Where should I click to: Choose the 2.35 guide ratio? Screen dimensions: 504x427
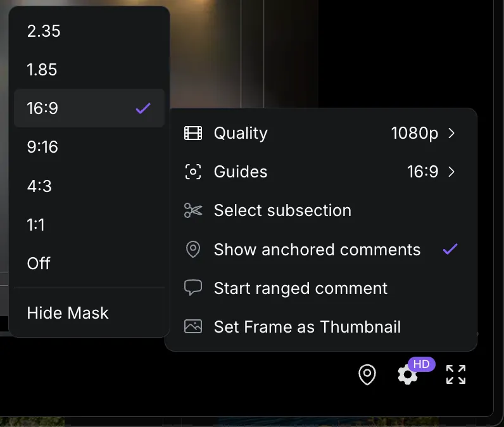(89, 31)
